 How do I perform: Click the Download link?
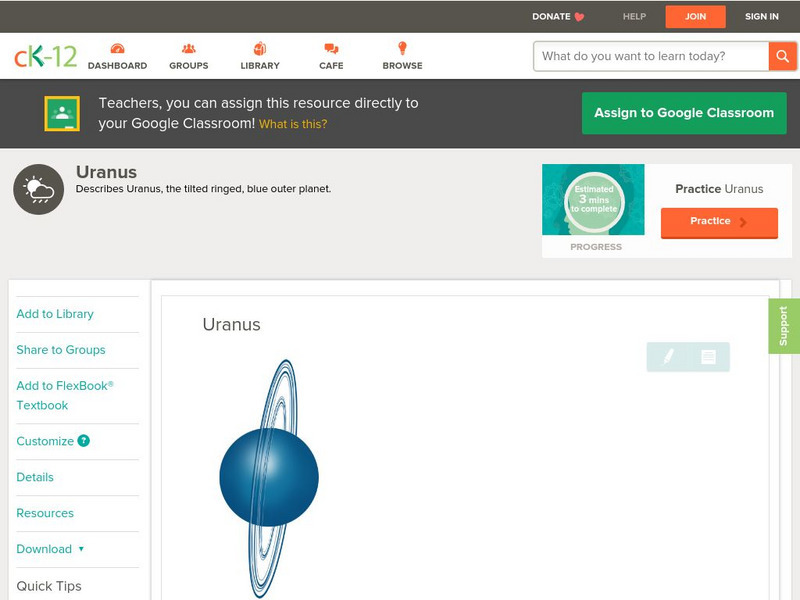[x=44, y=549]
